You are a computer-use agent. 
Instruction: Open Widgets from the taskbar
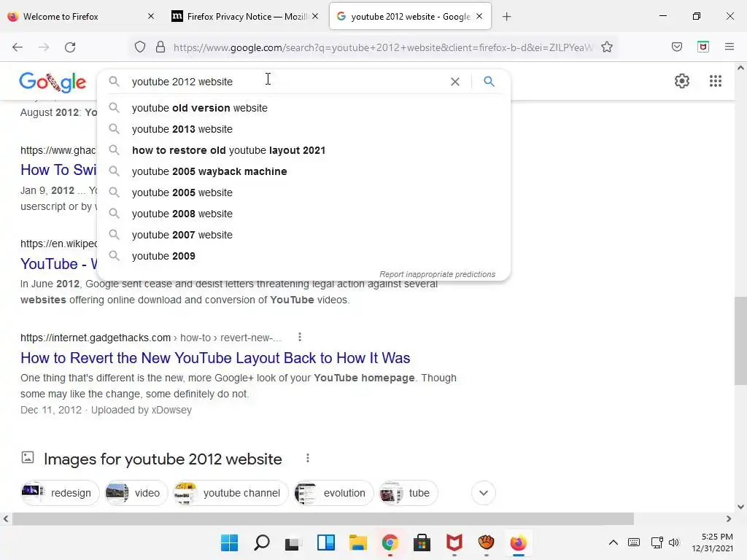point(325,542)
